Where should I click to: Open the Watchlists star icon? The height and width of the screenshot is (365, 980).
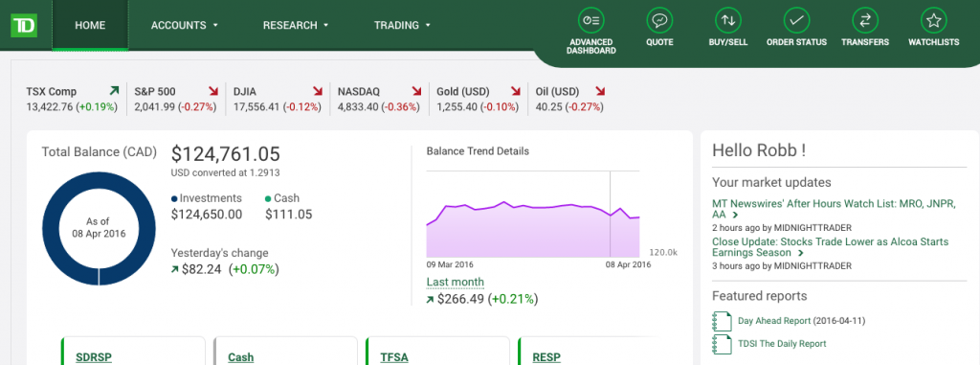pos(934,21)
